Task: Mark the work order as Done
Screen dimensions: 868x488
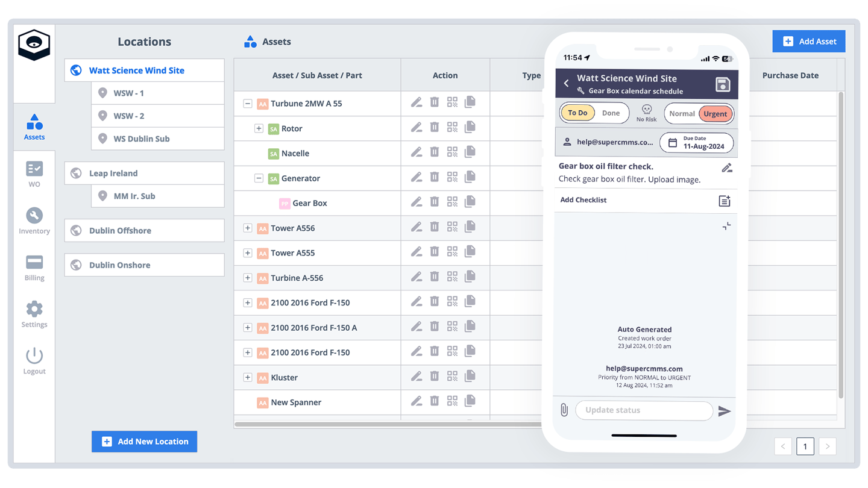Action: 611,113
